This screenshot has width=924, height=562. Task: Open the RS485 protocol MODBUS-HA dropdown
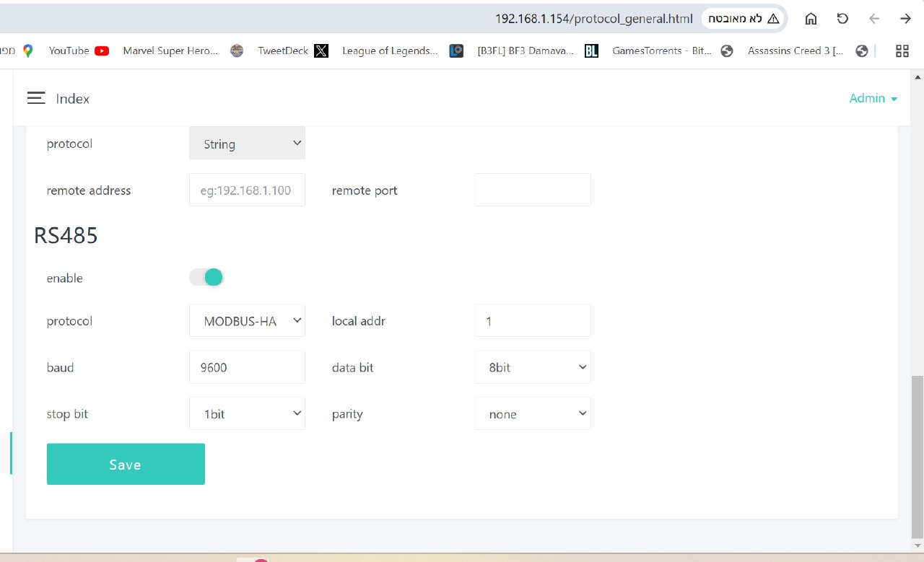[247, 321]
